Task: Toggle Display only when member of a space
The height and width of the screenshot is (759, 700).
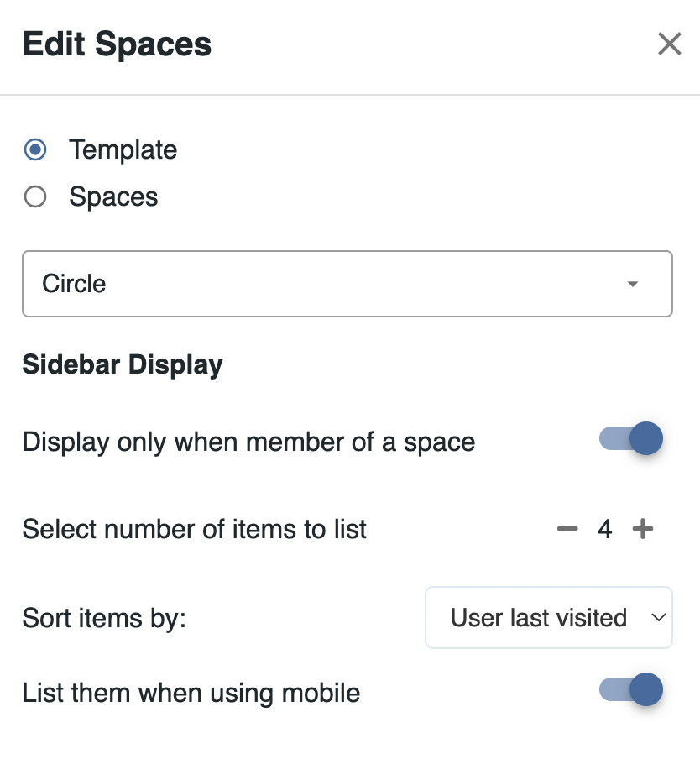Action: point(631,438)
